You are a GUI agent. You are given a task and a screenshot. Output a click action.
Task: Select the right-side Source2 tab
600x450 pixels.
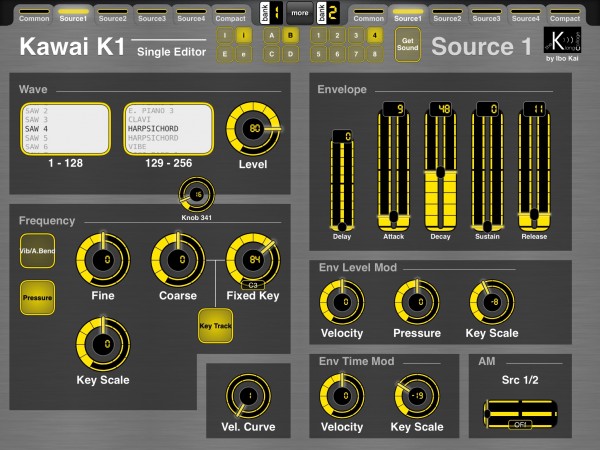pos(447,15)
